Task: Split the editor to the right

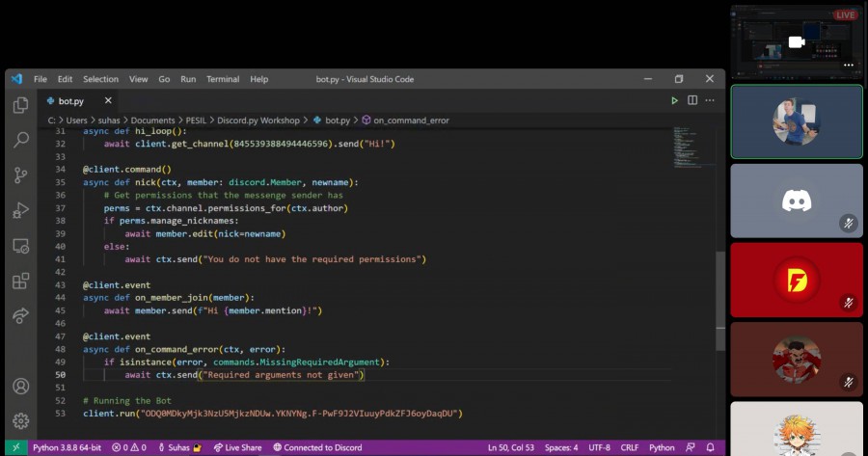Action: point(692,100)
